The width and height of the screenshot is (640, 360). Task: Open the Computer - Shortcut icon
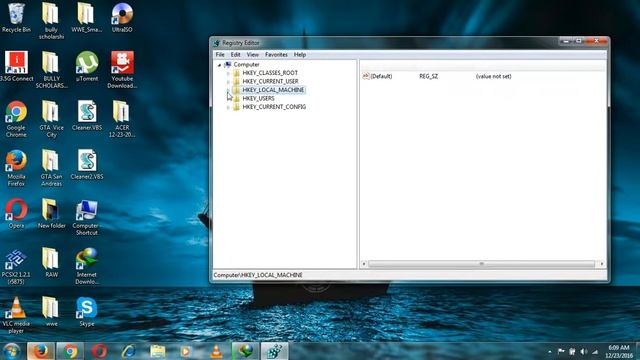click(x=87, y=217)
